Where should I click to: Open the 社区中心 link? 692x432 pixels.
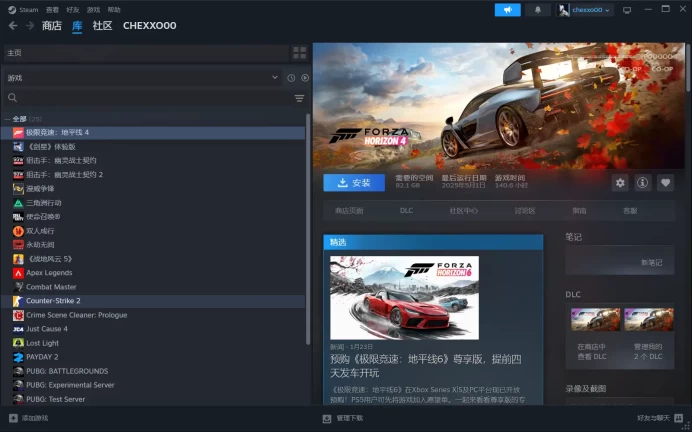[x=463, y=211]
